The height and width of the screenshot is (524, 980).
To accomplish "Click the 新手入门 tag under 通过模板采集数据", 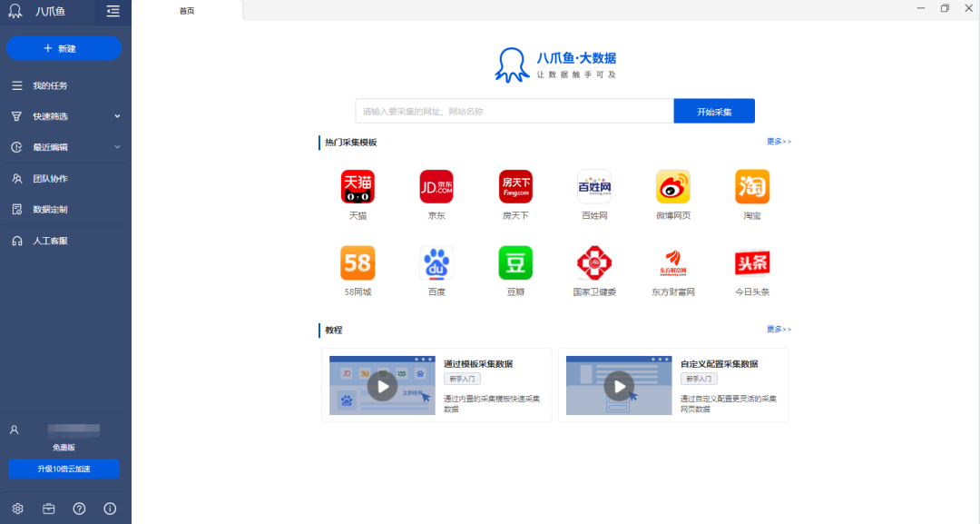I will point(462,379).
